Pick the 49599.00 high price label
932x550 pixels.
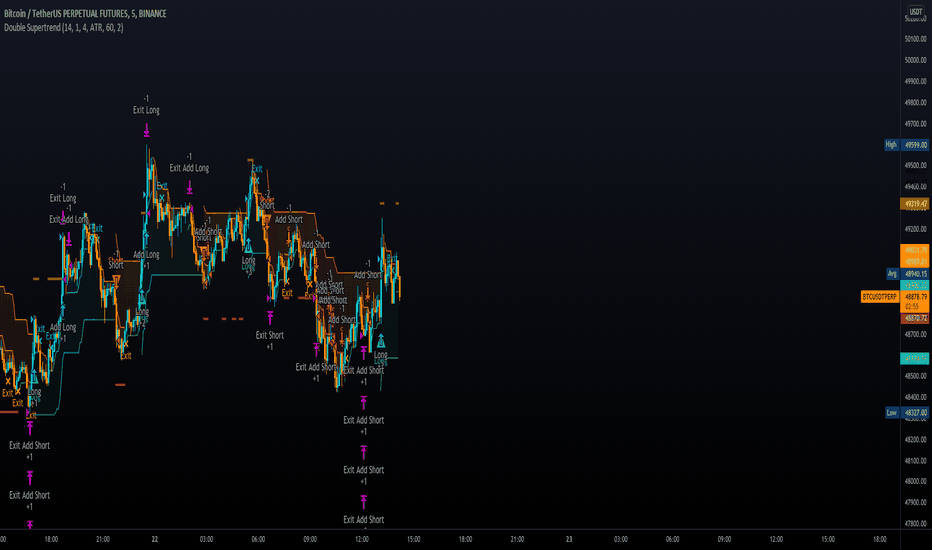pos(915,144)
